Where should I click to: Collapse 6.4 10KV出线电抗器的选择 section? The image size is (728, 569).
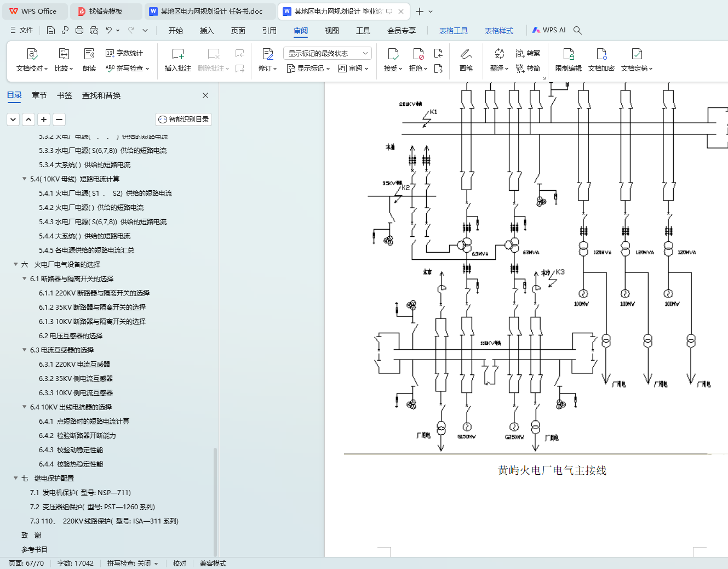tap(24, 407)
